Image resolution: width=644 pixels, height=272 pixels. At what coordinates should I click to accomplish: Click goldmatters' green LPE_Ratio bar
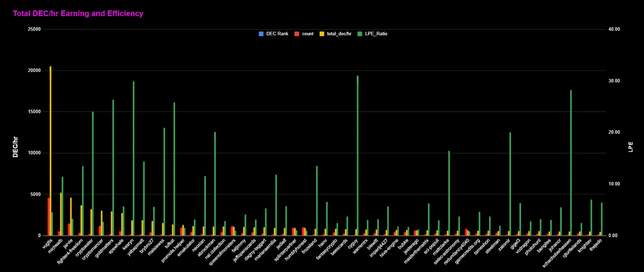tap(113, 167)
